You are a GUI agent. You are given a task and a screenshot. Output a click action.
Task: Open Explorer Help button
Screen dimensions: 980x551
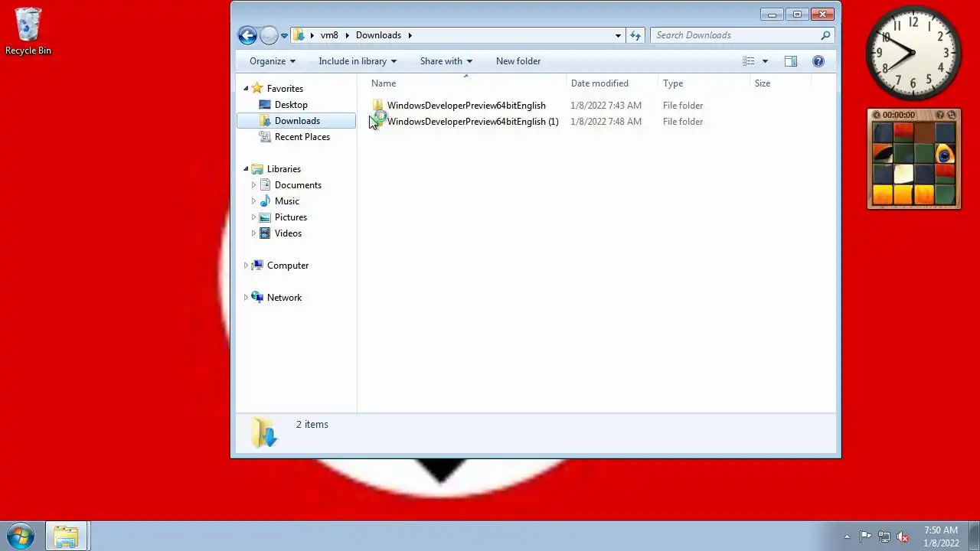tap(818, 61)
